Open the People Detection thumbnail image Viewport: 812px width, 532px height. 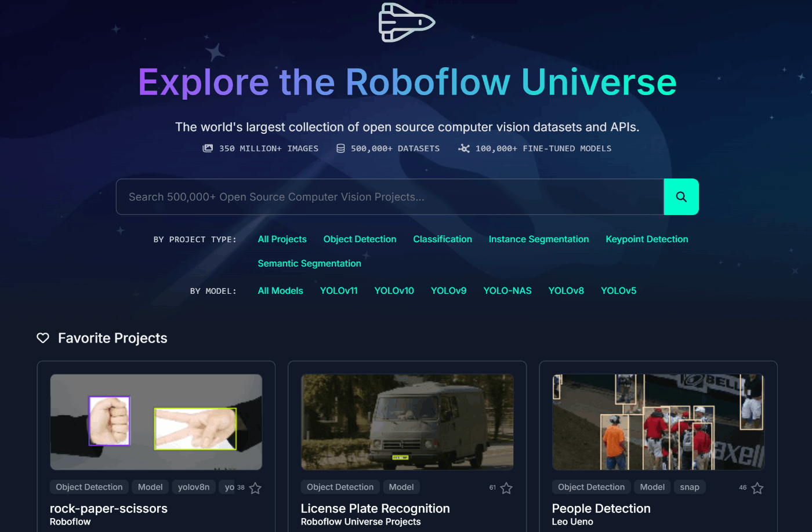coord(658,422)
